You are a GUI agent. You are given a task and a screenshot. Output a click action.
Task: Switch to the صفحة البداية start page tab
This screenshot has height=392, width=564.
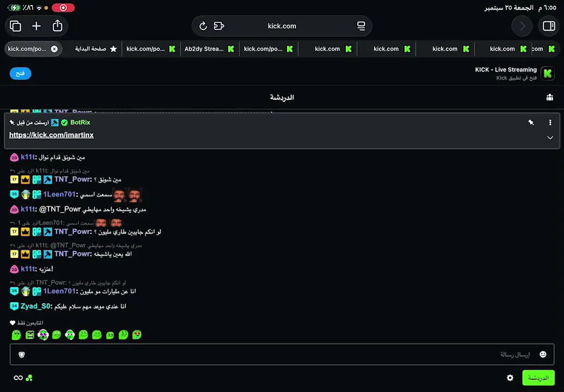[96, 49]
